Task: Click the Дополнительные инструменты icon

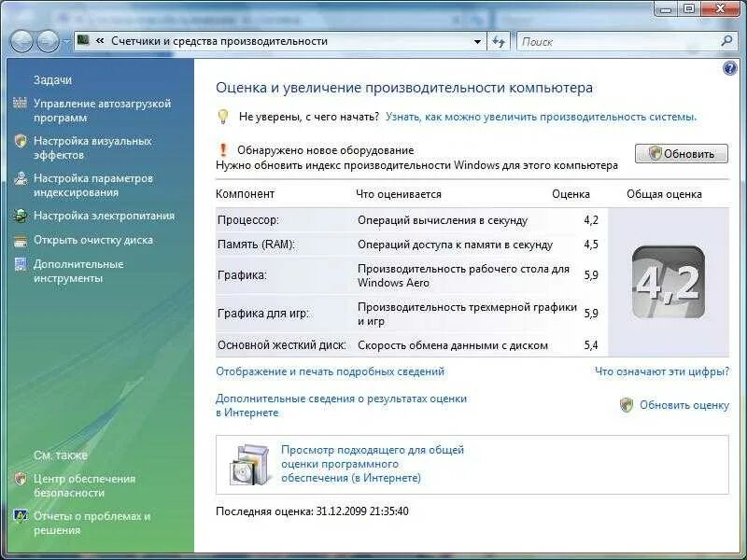Action: (20, 264)
